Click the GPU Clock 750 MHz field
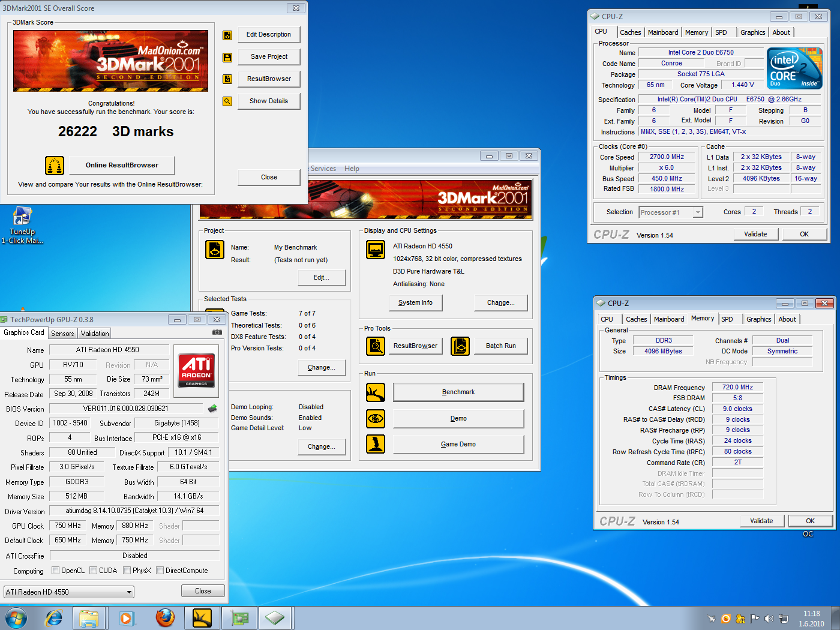This screenshot has height=630, width=840. (x=67, y=526)
